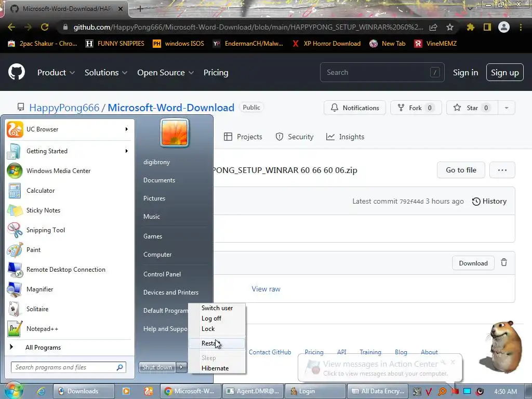Screen dimensions: 532x399
Task: Open the Chrome three-dot menu
Action: pos(521,27)
